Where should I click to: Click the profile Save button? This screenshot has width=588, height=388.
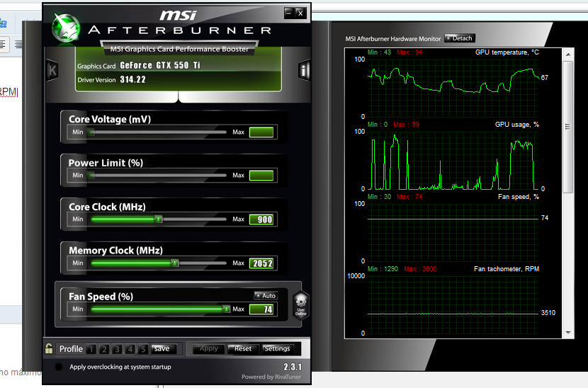point(162,348)
